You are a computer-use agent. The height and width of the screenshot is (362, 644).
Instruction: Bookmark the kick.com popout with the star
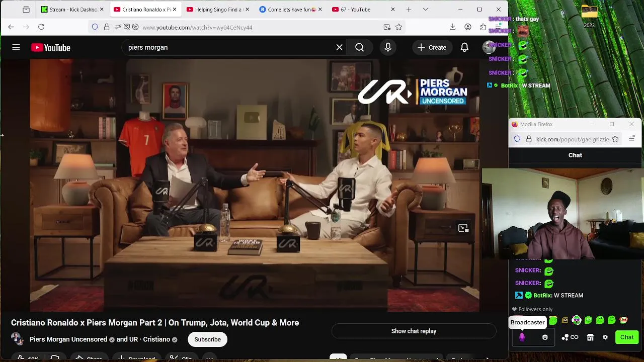[x=615, y=139]
